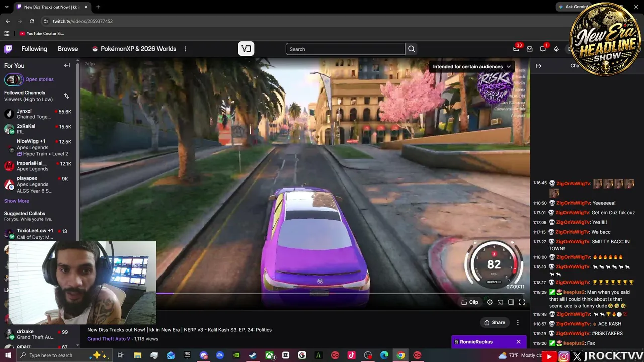
Task: Reload the Twitch page
Action: pos(32,21)
